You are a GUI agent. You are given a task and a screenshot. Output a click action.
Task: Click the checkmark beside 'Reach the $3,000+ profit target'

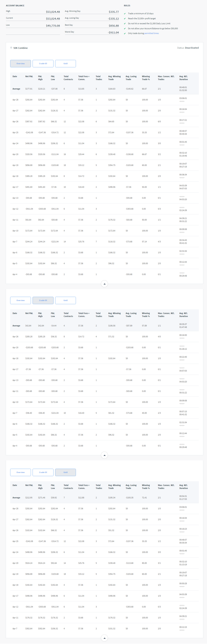click(125, 18)
